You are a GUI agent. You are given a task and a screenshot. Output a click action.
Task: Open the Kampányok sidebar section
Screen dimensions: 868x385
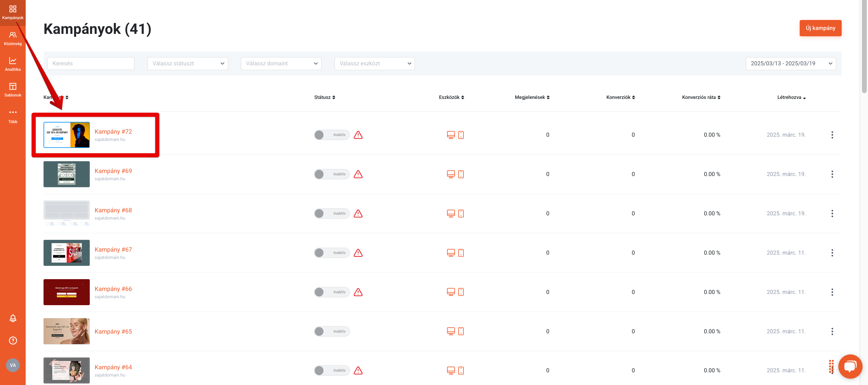pos(13,13)
